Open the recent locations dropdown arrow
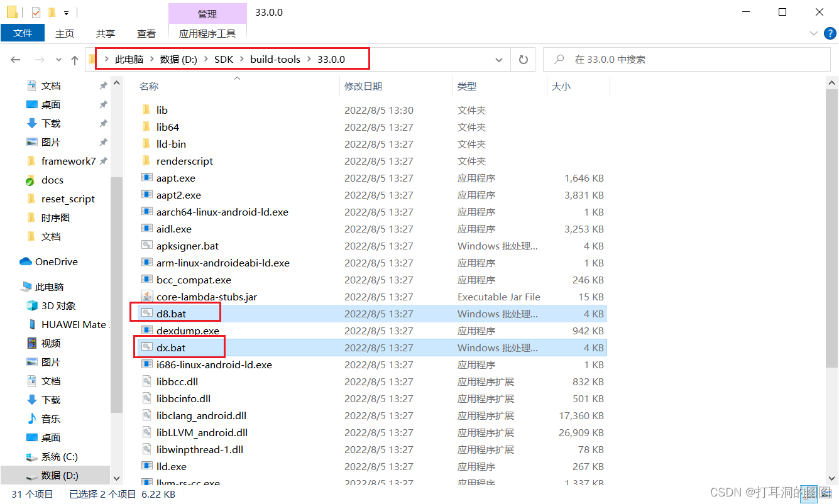This screenshot has width=839, height=504. point(59,60)
